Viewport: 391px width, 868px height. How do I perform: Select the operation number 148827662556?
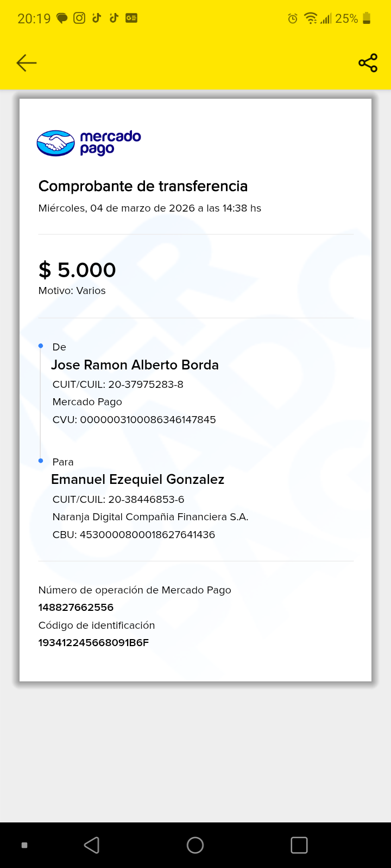[x=76, y=607]
